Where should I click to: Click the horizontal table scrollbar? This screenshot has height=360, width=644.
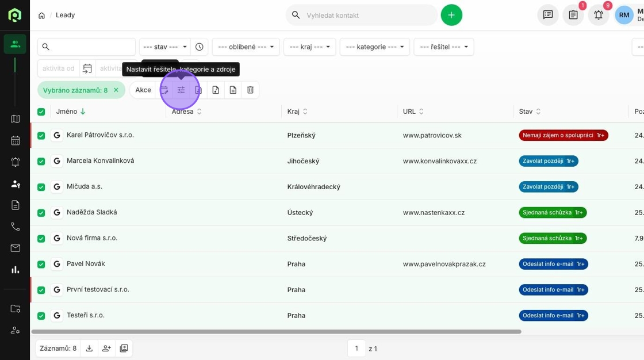point(276,332)
